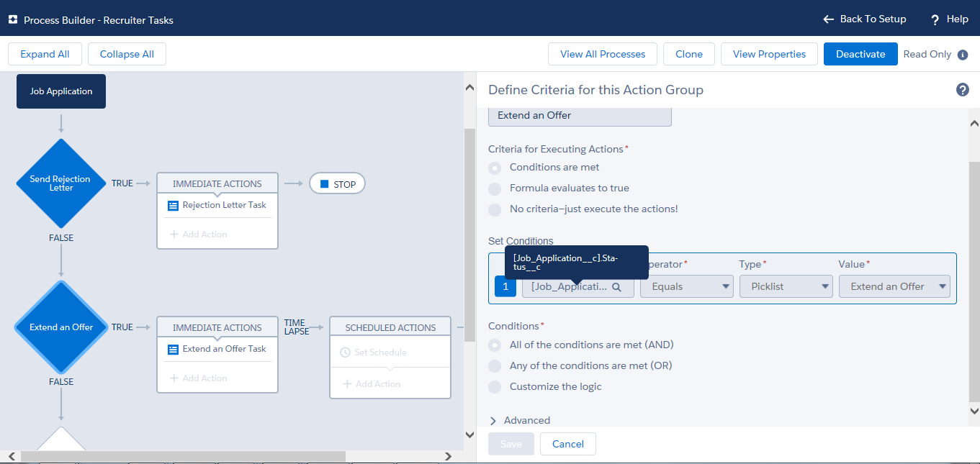Select the Extend an Offer criteria diamond
This screenshot has height=464, width=980.
61,327
